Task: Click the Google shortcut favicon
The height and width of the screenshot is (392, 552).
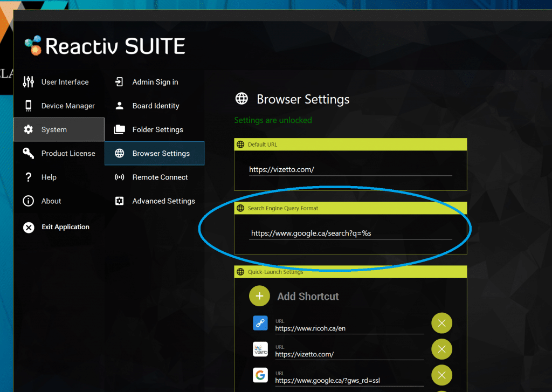Action: (260, 375)
